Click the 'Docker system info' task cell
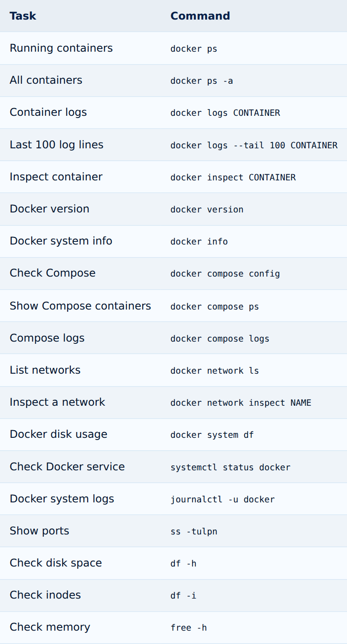Screen dimensions: 347x644 coord(61,241)
